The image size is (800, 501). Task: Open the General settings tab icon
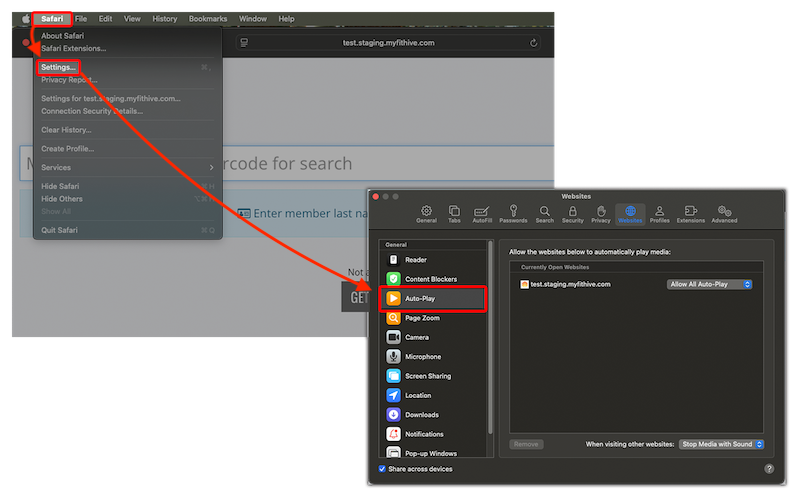(426, 213)
